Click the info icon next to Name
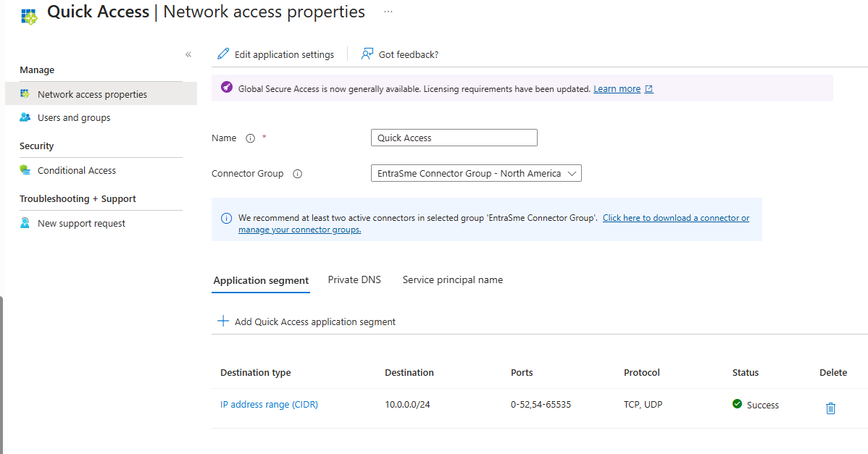 click(x=250, y=138)
